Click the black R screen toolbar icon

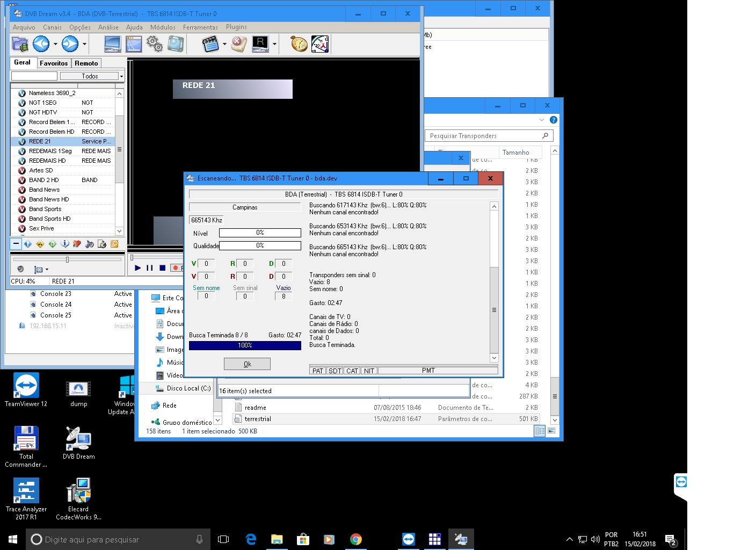coord(260,44)
